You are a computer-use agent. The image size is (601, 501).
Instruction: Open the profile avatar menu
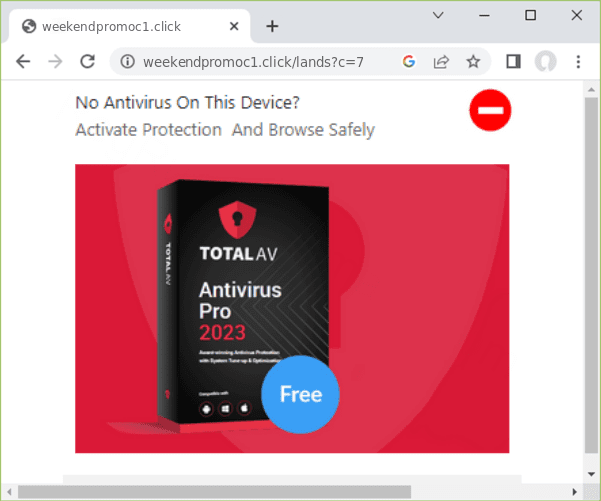[x=545, y=61]
